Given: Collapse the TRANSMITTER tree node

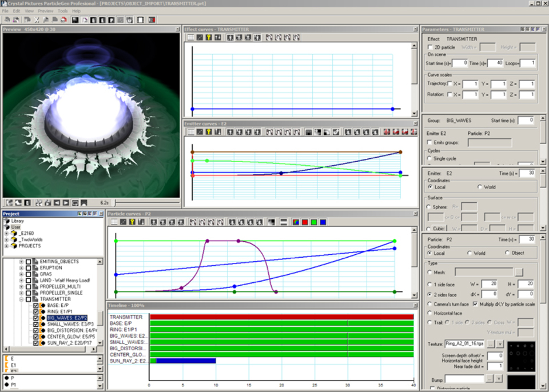Looking at the screenshot, I should 21,299.
